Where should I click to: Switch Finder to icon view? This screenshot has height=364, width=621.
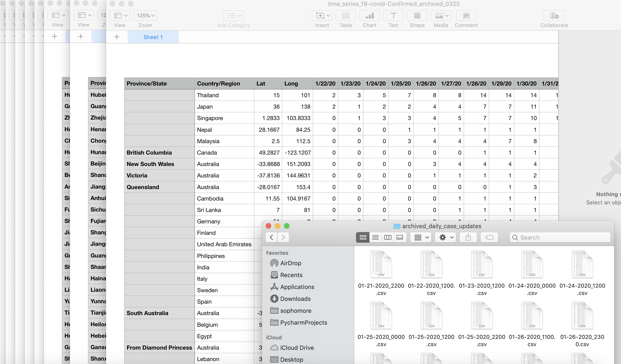pyautogui.click(x=363, y=237)
